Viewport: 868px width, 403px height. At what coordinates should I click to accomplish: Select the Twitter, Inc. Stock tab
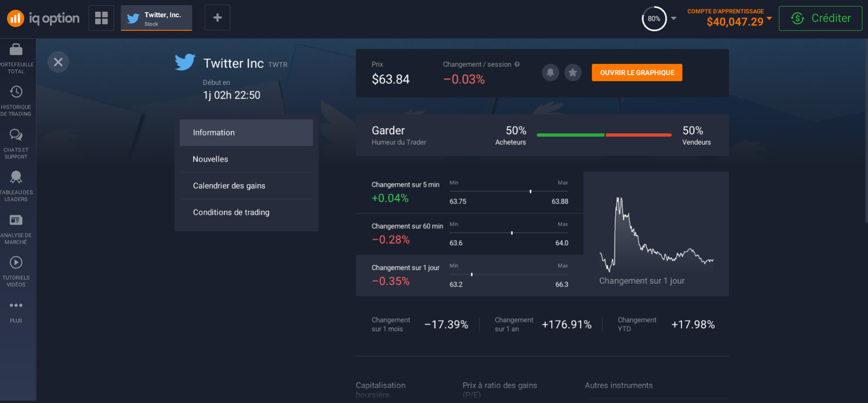click(156, 18)
